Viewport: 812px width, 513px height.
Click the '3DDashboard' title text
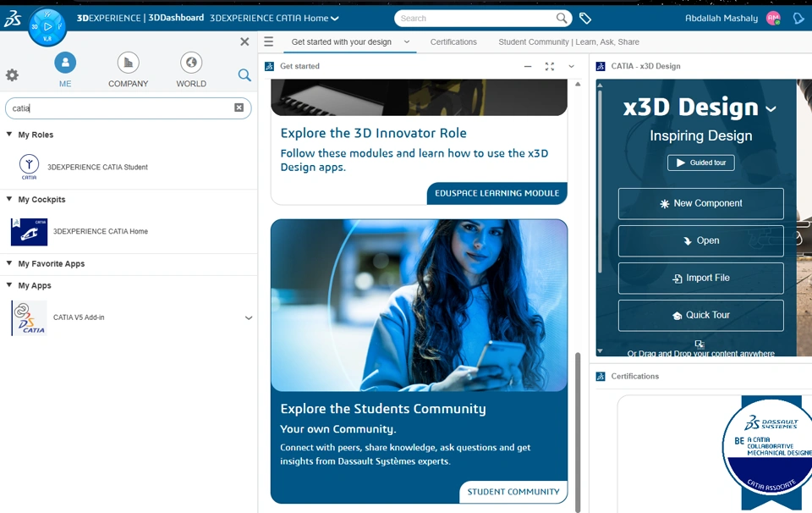[176, 18]
